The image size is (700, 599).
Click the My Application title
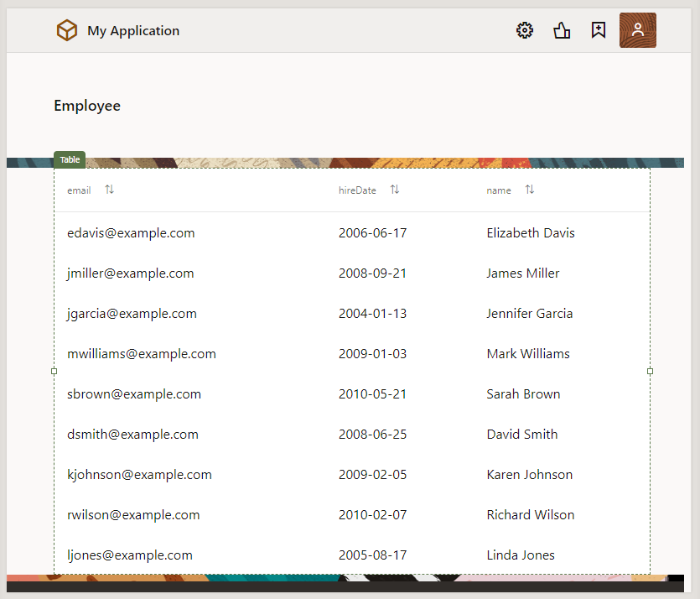133,31
